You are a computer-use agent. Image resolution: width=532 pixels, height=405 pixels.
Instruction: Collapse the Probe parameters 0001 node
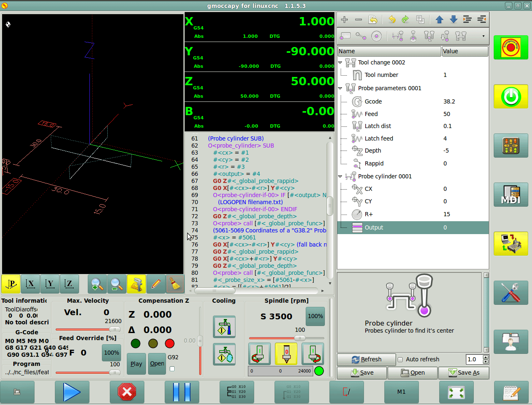(x=340, y=88)
